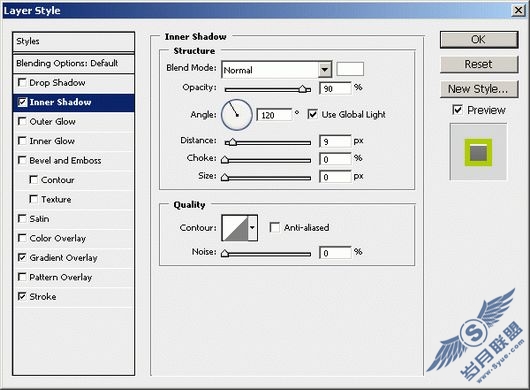The height and width of the screenshot is (390, 530).
Task: Click the Choke value field
Action: (335, 159)
